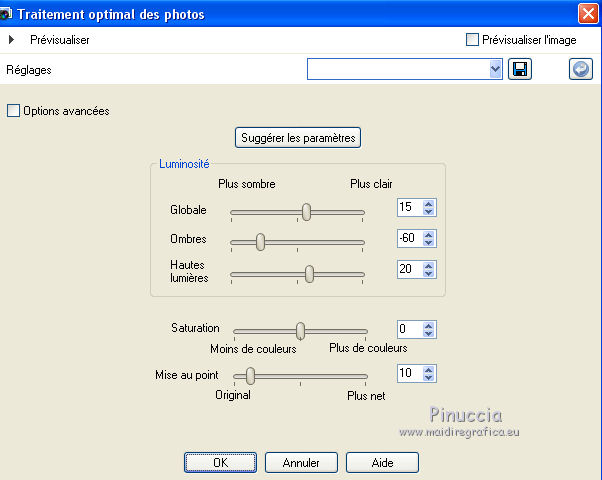Open help with the Aide button

[x=382, y=463]
